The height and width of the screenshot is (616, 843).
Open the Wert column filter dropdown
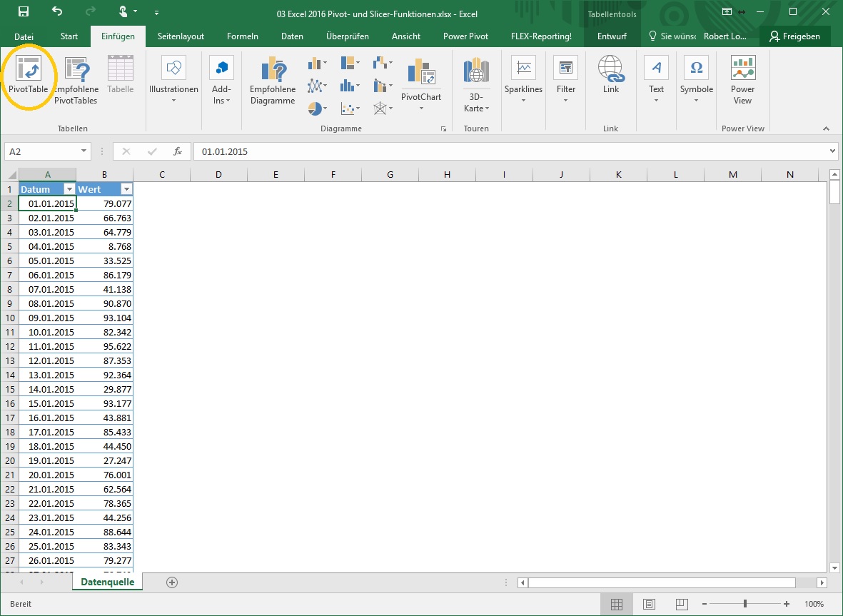click(x=126, y=189)
